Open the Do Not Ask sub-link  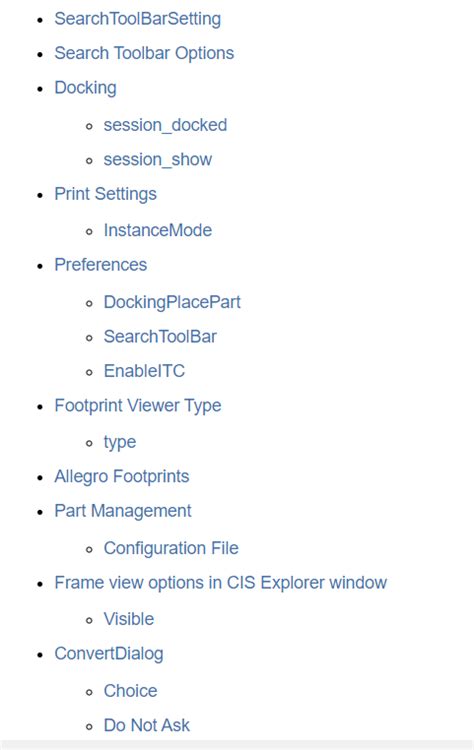[x=147, y=725]
